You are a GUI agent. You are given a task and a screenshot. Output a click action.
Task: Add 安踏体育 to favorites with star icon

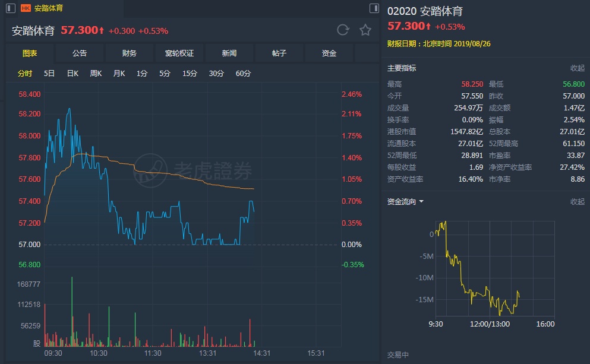click(365, 30)
